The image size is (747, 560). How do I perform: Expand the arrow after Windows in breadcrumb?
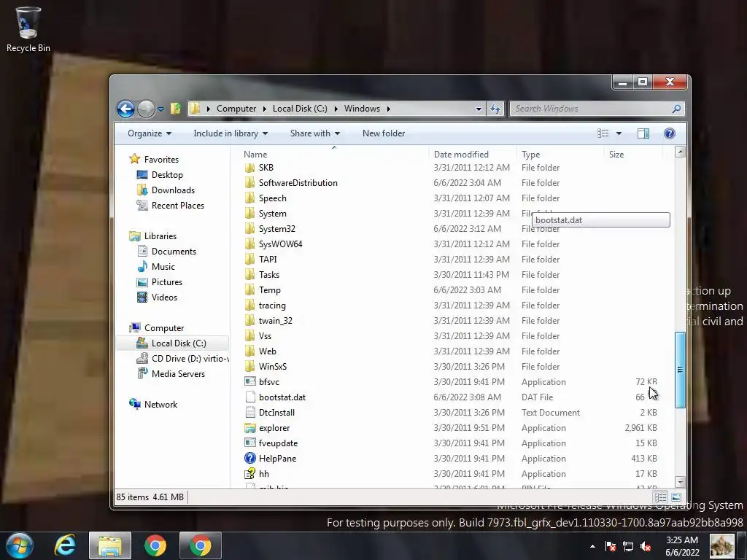389,109
